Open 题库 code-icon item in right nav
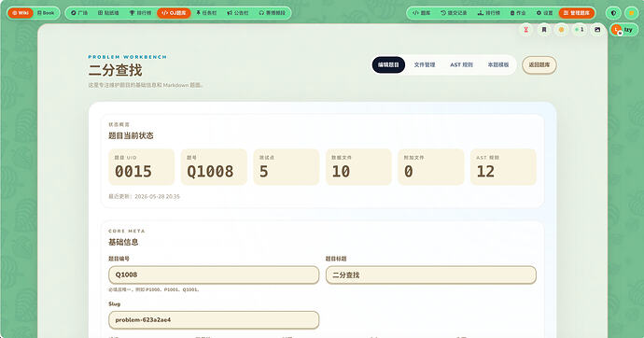This screenshot has height=338, width=644. (421, 13)
